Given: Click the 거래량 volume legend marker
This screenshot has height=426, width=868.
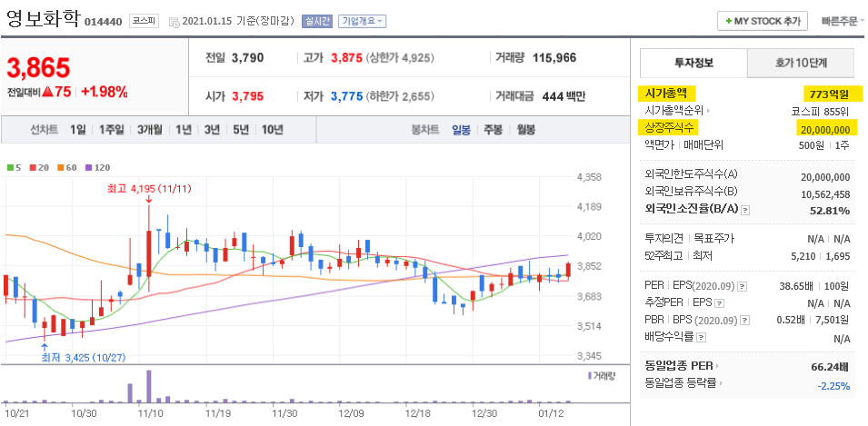Looking at the screenshot, I should (x=601, y=376).
